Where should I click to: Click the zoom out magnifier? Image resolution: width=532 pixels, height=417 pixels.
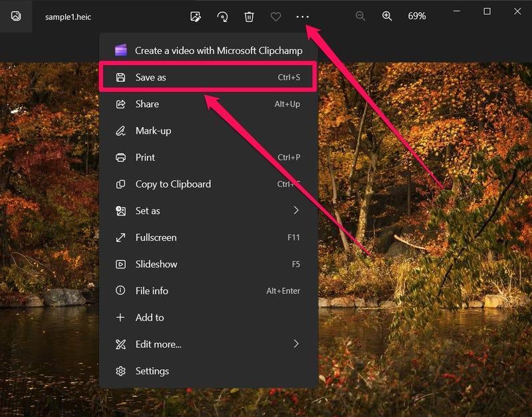coord(360,16)
